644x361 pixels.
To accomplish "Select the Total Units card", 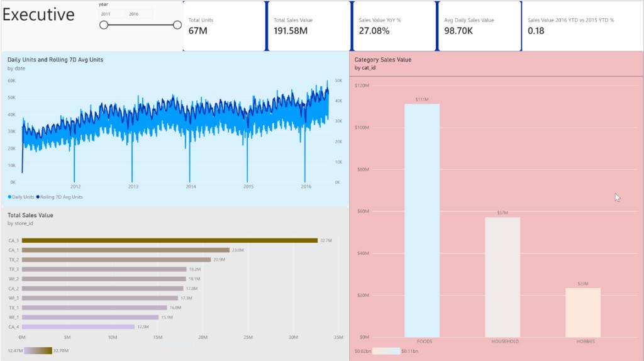I will point(225,26).
